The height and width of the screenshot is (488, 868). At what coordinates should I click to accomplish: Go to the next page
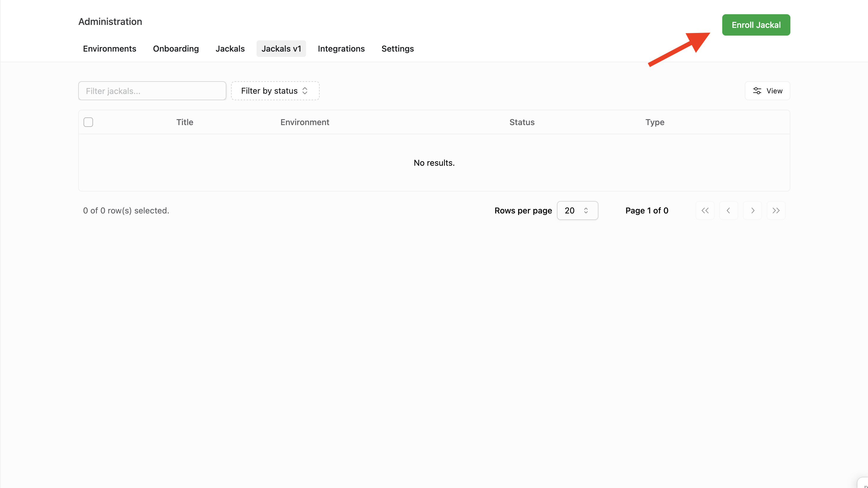coord(752,210)
